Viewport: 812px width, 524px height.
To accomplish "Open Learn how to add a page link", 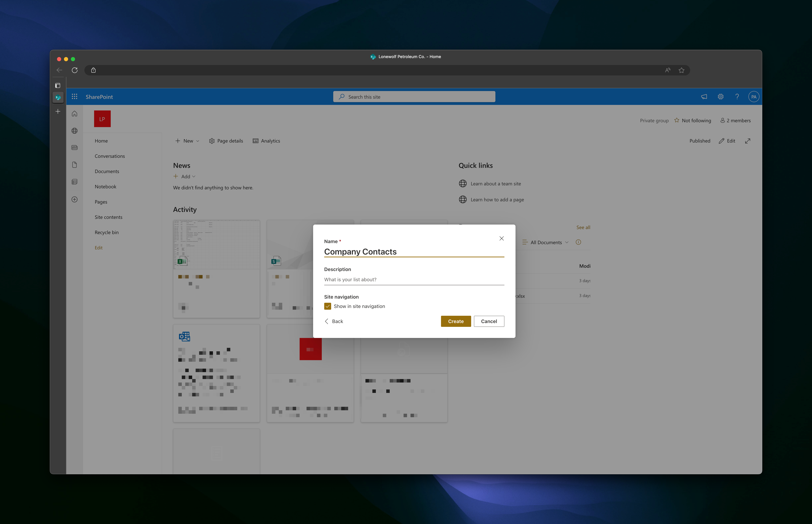I will click(491, 200).
